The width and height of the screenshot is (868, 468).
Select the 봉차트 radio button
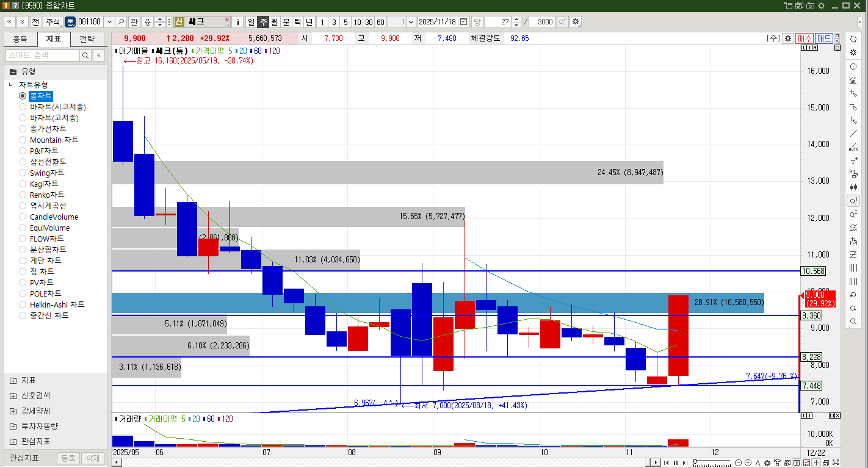[23, 96]
